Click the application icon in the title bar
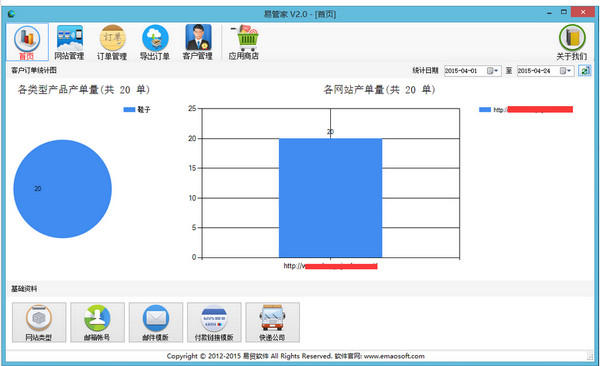This screenshot has width=600, height=366. [11, 14]
